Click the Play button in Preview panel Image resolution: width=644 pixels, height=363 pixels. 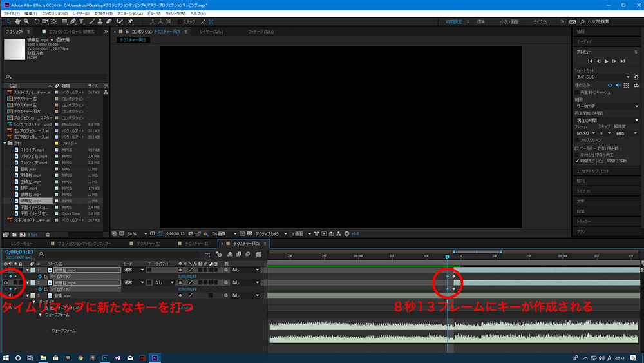point(606,61)
